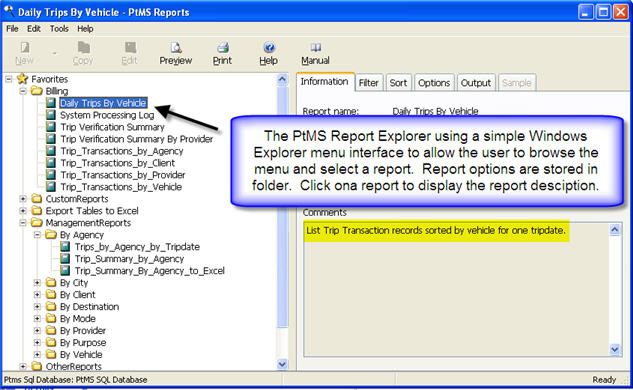Collapse the By Agency folder
Screen dimensions: 633x390
[38, 235]
